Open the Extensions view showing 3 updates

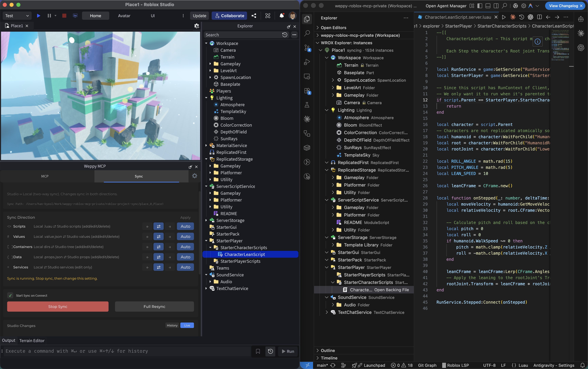click(307, 91)
